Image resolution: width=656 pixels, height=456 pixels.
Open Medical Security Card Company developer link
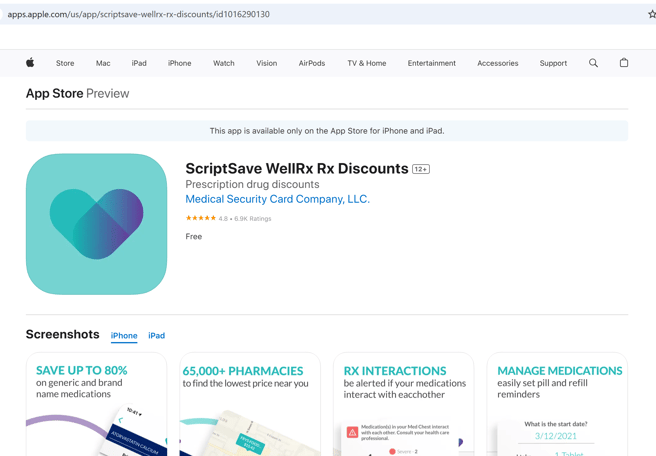(277, 199)
